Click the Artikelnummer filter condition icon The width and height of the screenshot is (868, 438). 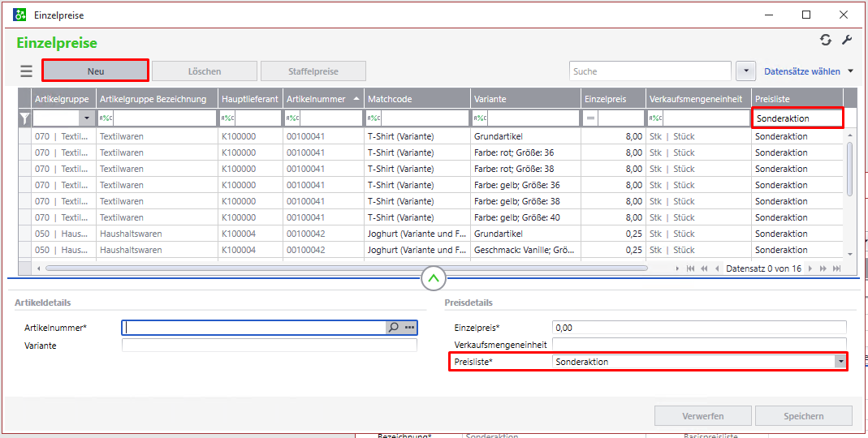(293, 118)
